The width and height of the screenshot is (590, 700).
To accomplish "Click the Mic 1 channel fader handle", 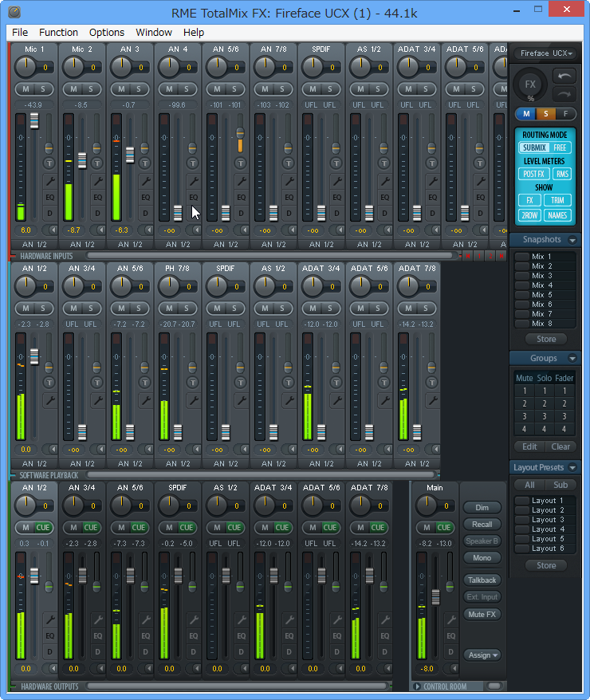I will (x=34, y=120).
